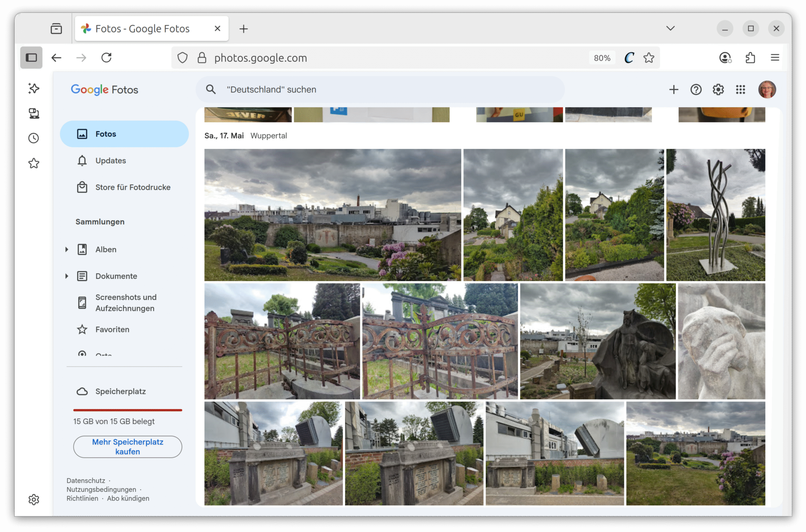The width and height of the screenshot is (806, 532).
Task: Select Updates in the left navigation
Action: (110, 160)
